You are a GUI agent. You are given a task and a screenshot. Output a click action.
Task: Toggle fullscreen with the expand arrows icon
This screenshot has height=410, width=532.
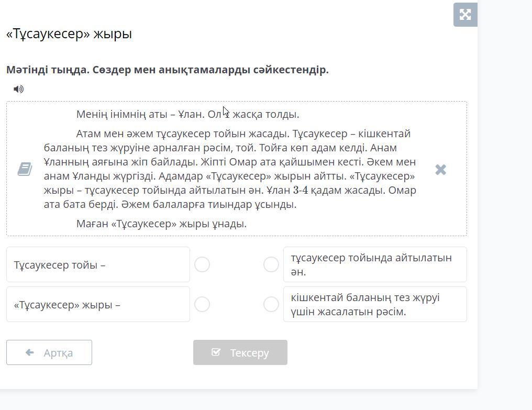click(x=465, y=14)
